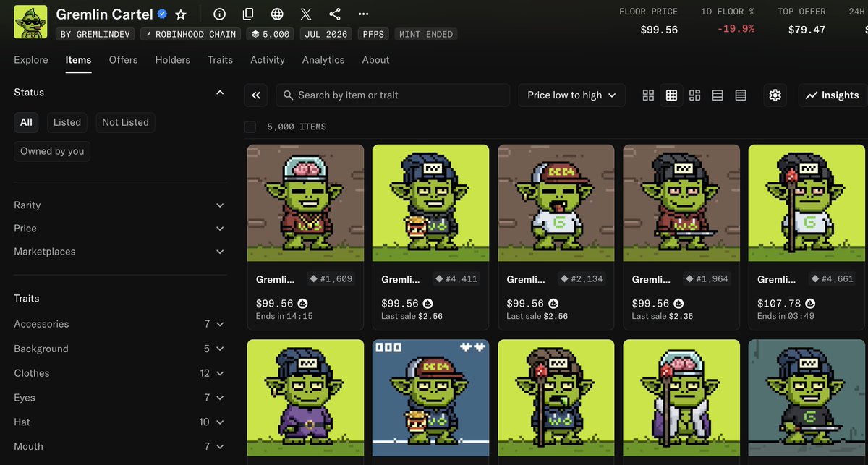
Task: Switch to compact table view
Action: coord(741,95)
